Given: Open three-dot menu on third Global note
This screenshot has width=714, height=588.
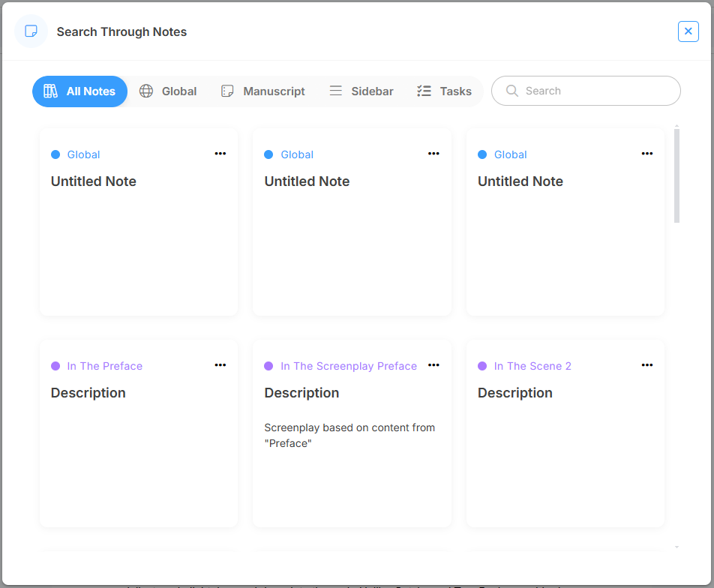Looking at the screenshot, I should point(647,154).
